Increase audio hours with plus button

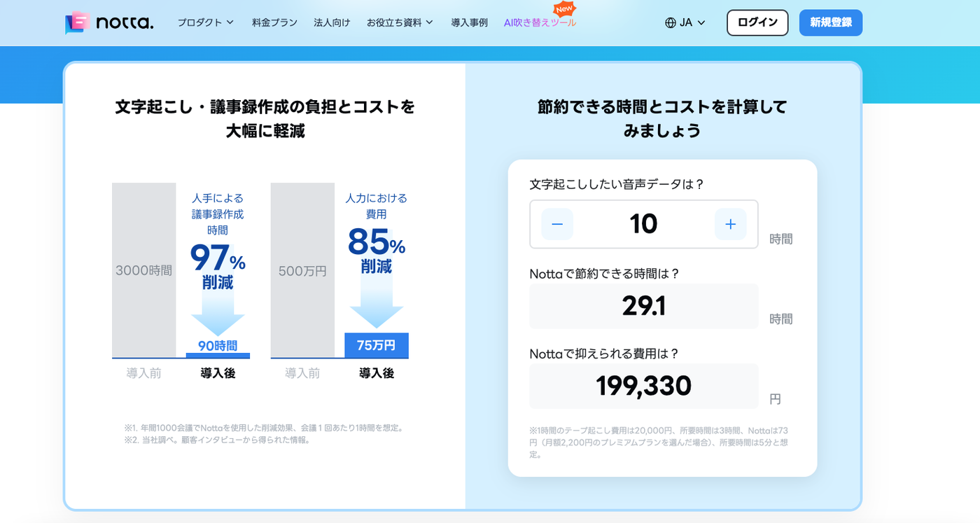click(x=730, y=224)
